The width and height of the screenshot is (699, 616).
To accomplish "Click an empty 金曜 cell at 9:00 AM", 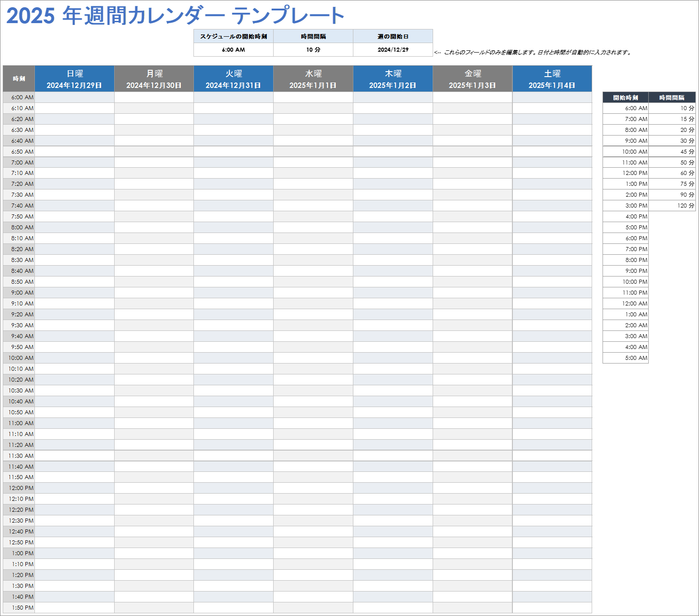I will tap(472, 292).
